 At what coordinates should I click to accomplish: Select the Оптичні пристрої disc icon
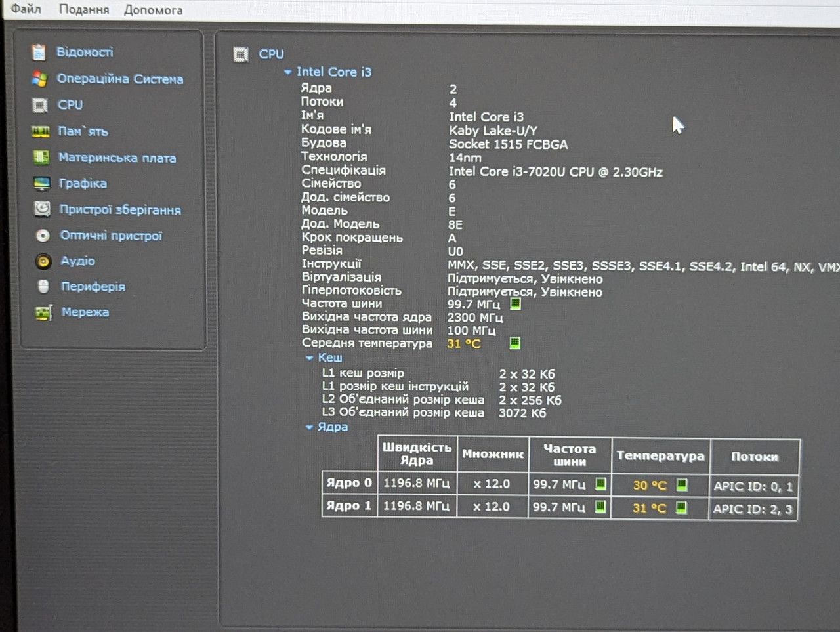coord(43,236)
